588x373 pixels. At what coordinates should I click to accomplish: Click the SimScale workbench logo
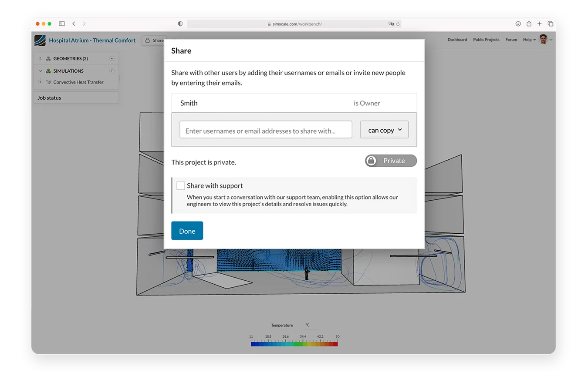point(40,40)
